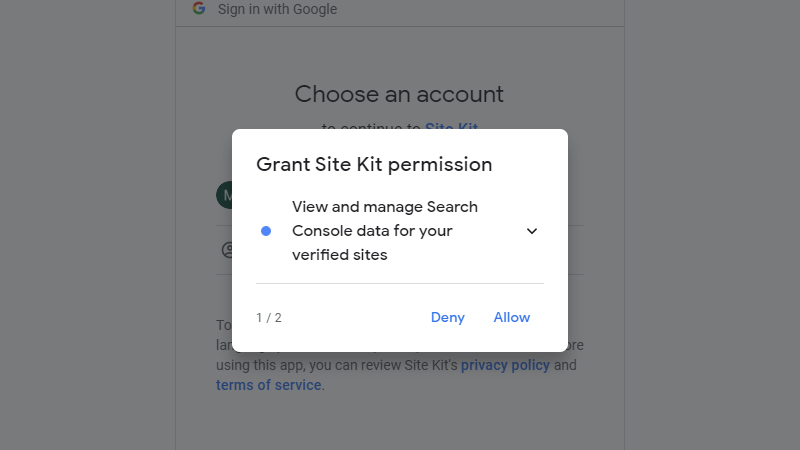Viewport: 800px width, 450px height.
Task: Open the privacy policy link
Action: point(505,365)
